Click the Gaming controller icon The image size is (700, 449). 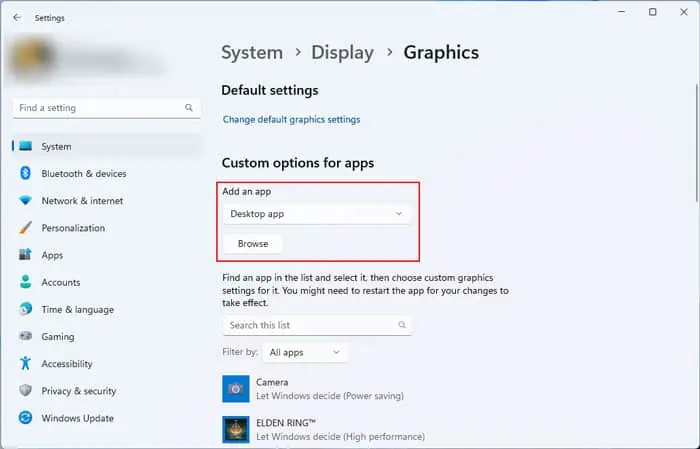pos(25,336)
